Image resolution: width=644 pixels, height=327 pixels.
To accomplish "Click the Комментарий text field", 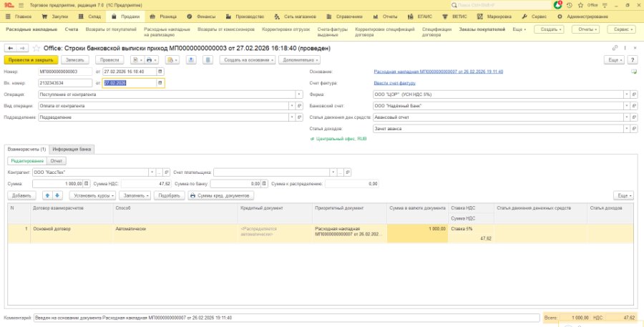I will click(x=287, y=318).
